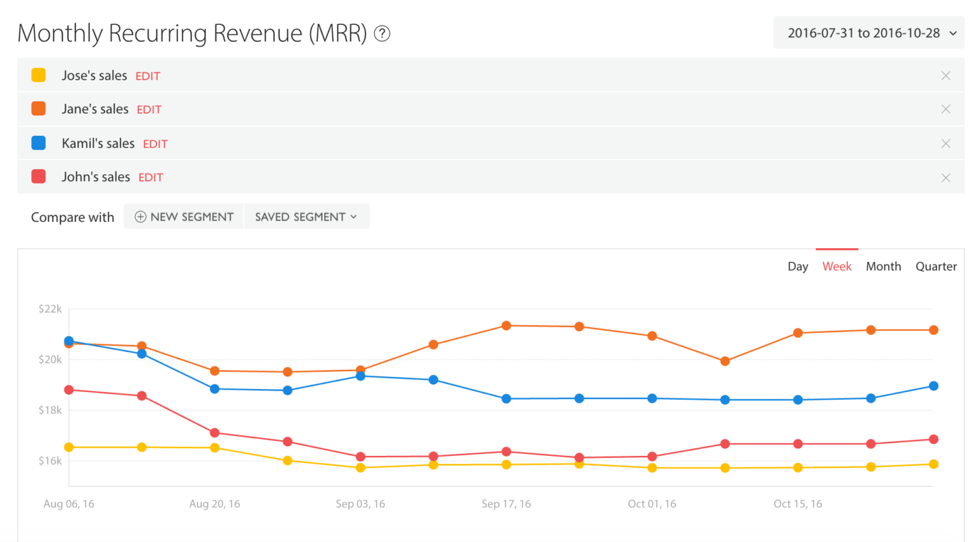Remove the John's sales segment
Image resolution: width=980 pixels, height=542 pixels.
click(946, 177)
